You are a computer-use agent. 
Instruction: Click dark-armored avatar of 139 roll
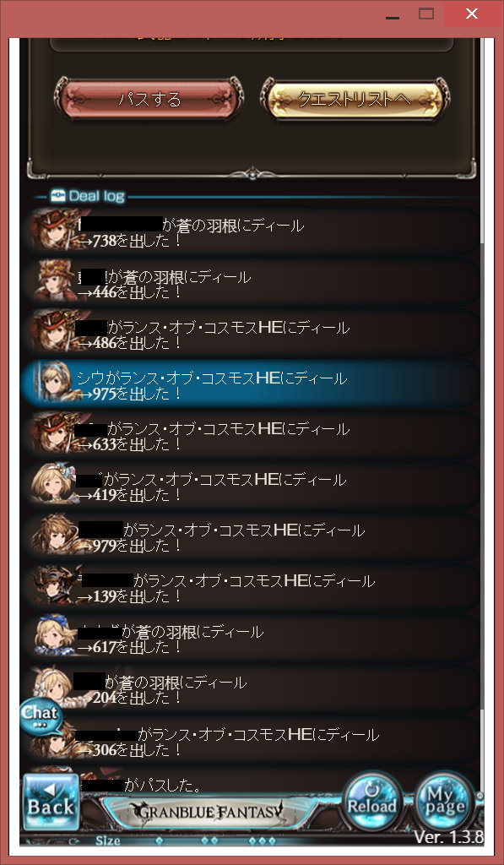54,586
